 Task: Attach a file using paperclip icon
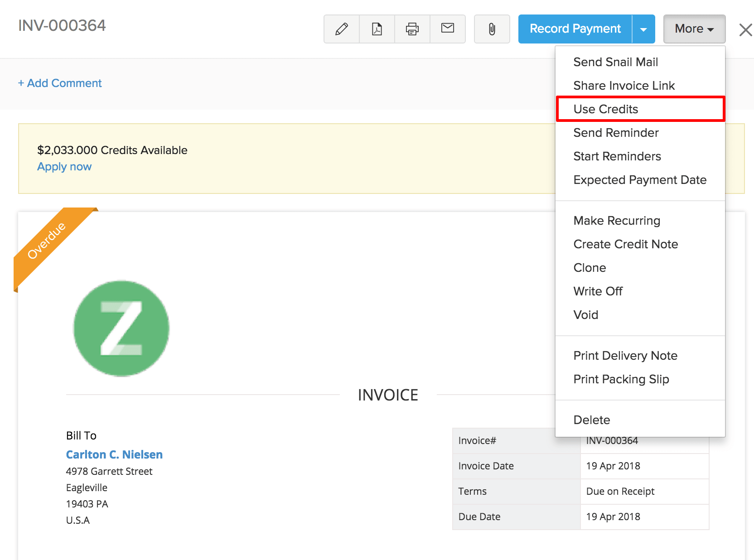coord(492,29)
